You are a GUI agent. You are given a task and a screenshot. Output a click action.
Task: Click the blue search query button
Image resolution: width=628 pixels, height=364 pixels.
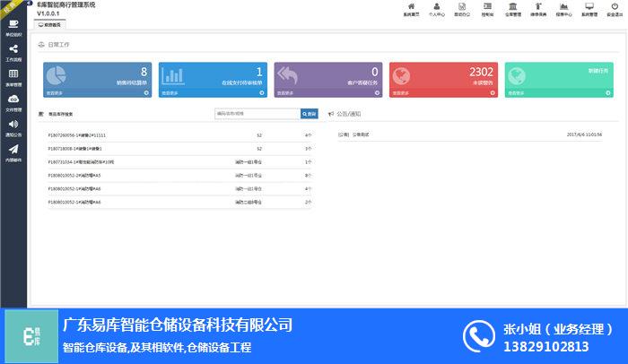[310, 114]
